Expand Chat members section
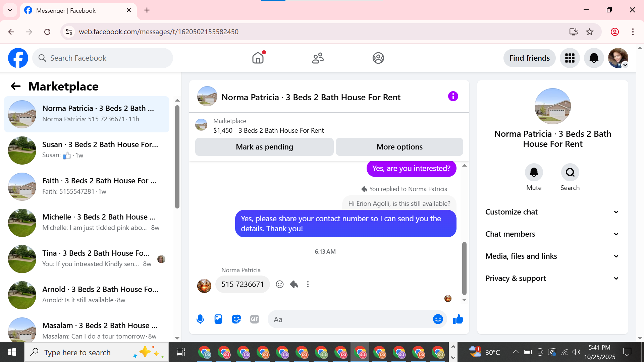The height and width of the screenshot is (362, 644). pos(552,234)
